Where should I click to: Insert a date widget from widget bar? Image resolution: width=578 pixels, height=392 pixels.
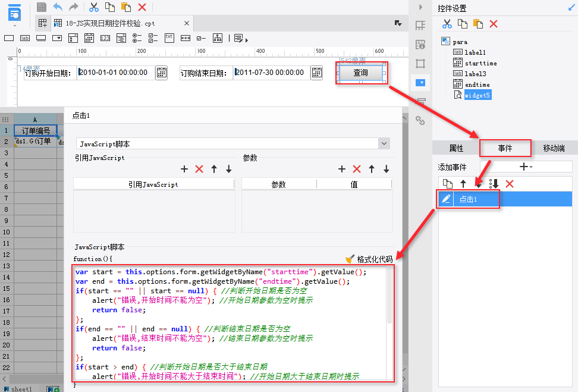click(x=89, y=38)
